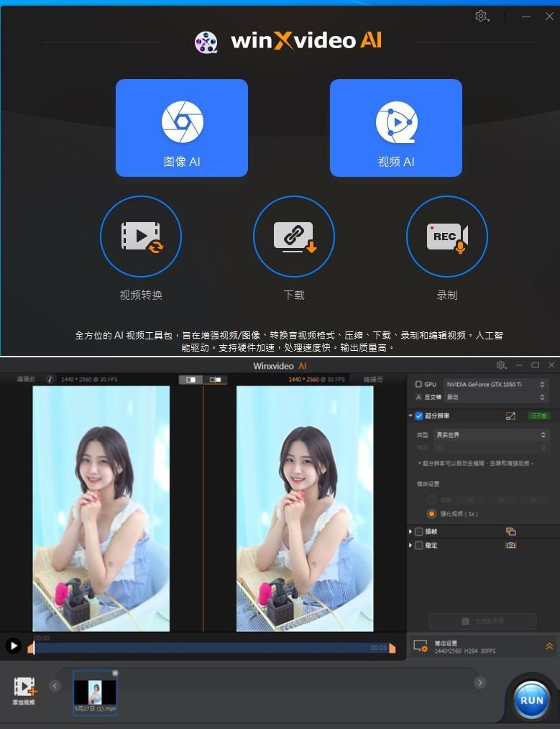This screenshot has width=560, height=729.
Task: Enable the 插帧 checkbox
Action: tap(419, 531)
